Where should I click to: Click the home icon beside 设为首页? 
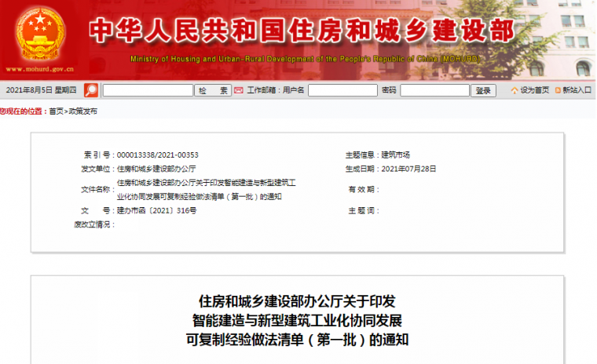pyautogui.click(x=515, y=90)
